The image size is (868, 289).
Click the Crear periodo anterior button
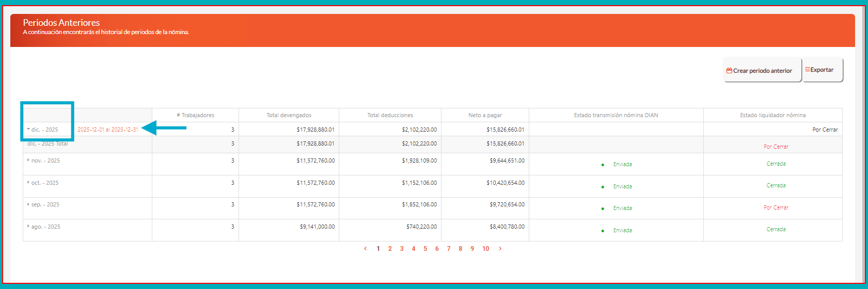click(x=762, y=70)
